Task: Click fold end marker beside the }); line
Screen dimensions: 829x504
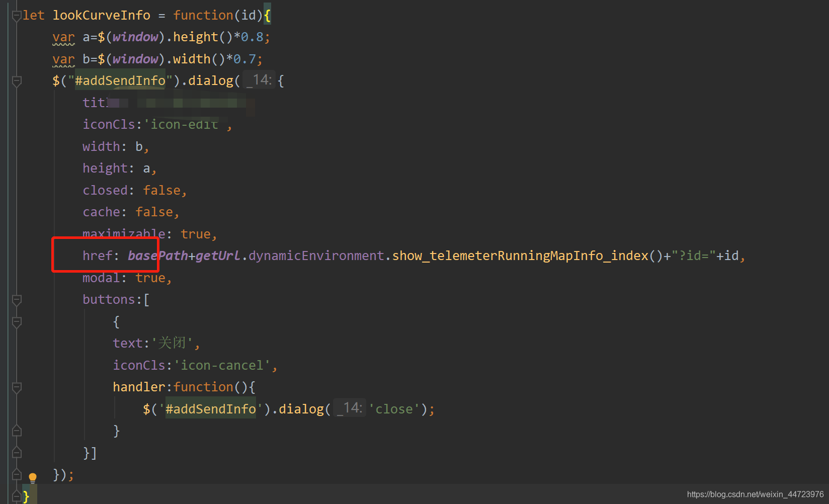Action: [17, 475]
